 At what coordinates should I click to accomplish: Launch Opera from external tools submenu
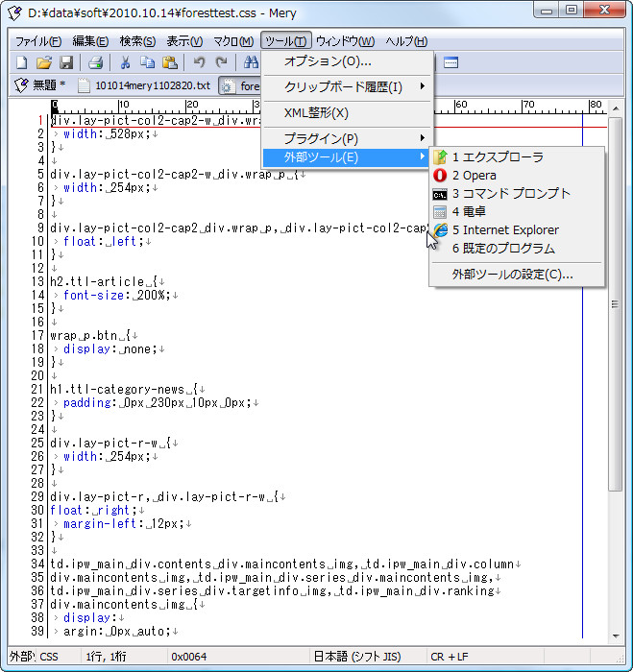pos(517,176)
